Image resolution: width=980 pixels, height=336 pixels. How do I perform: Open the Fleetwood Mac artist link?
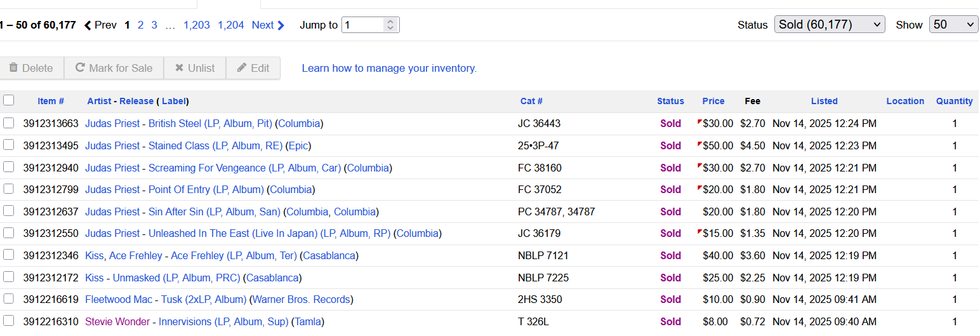pyautogui.click(x=119, y=299)
